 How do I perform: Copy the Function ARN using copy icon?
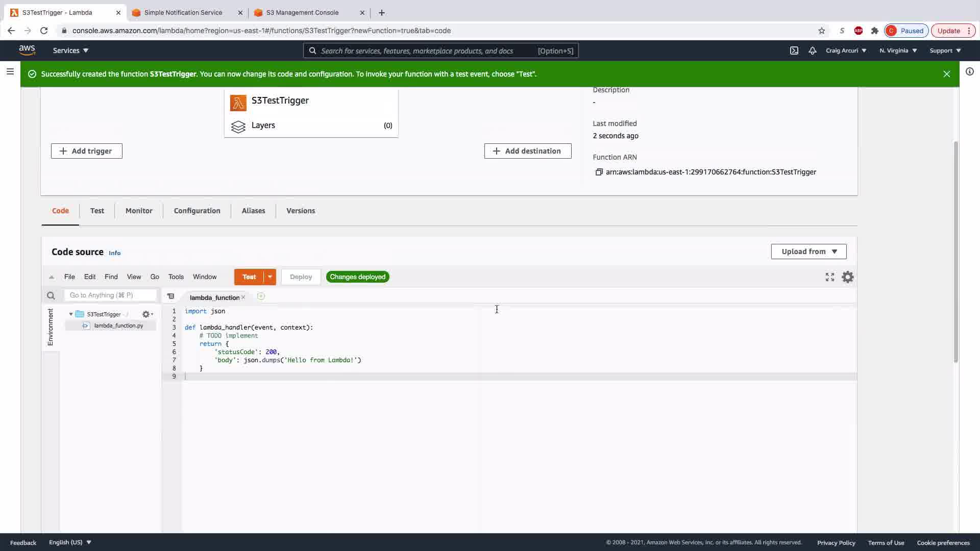(x=599, y=172)
